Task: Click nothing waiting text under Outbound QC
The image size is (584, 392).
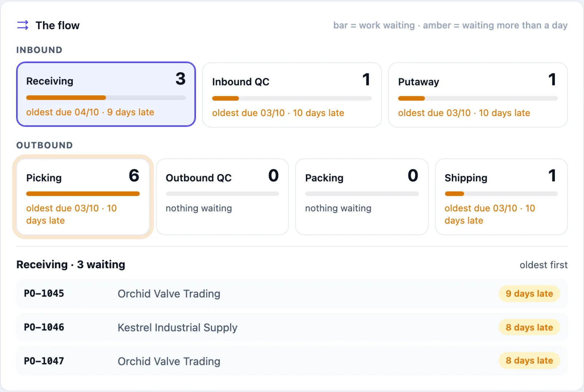Action: point(199,208)
